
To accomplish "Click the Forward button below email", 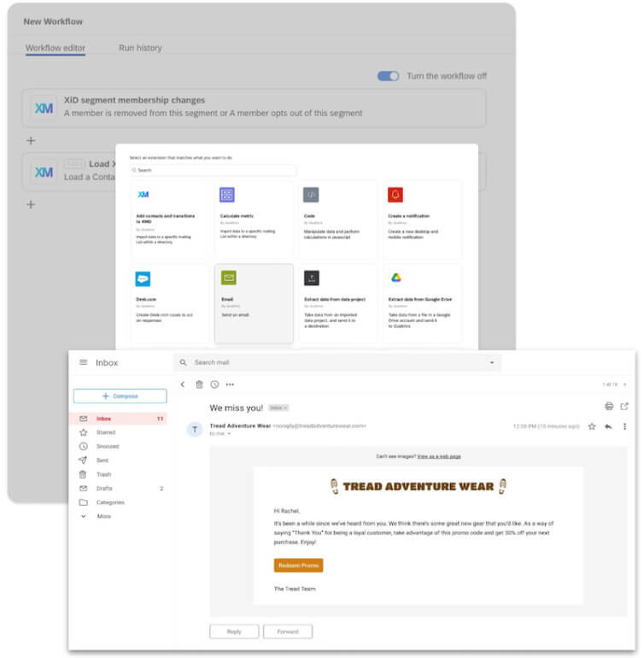I will click(288, 632).
